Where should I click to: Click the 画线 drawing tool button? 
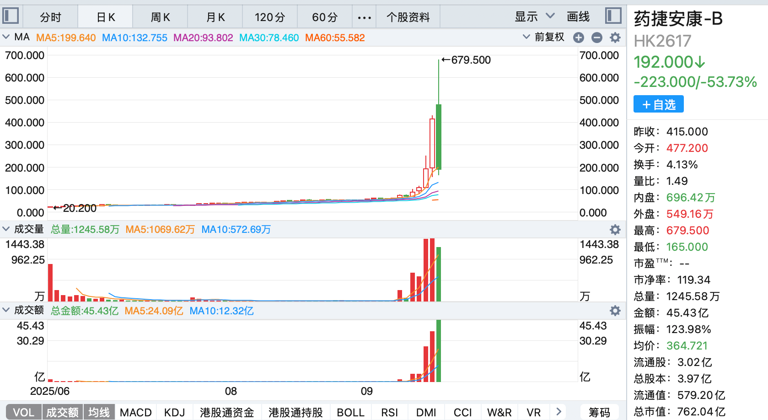pyautogui.click(x=578, y=17)
